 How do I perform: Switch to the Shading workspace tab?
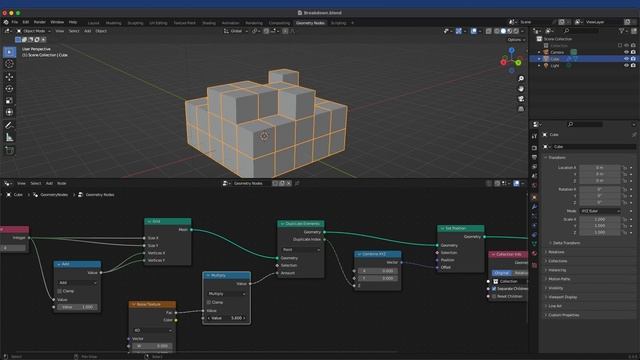point(209,23)
